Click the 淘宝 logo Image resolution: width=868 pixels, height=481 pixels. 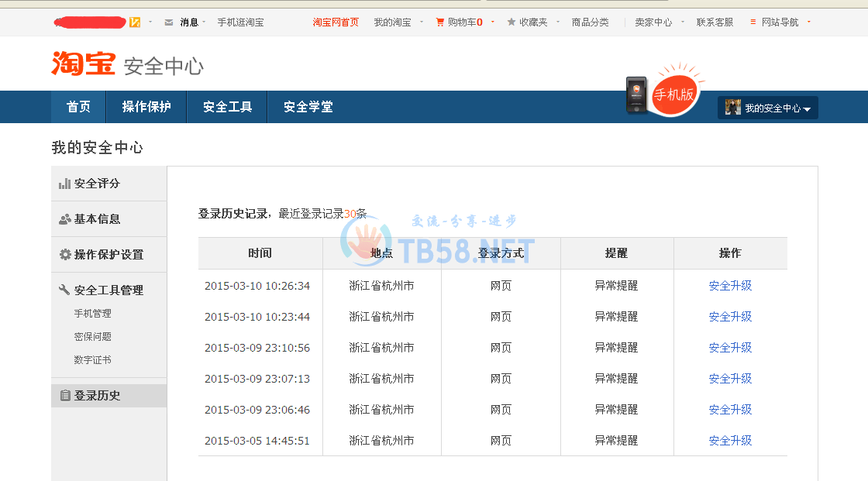tap(81, 64)
